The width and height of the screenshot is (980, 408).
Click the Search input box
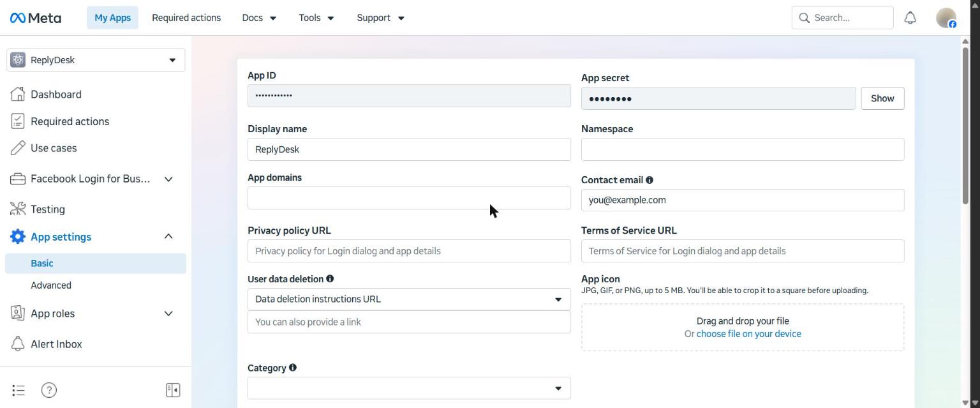[x=842, y=18]
